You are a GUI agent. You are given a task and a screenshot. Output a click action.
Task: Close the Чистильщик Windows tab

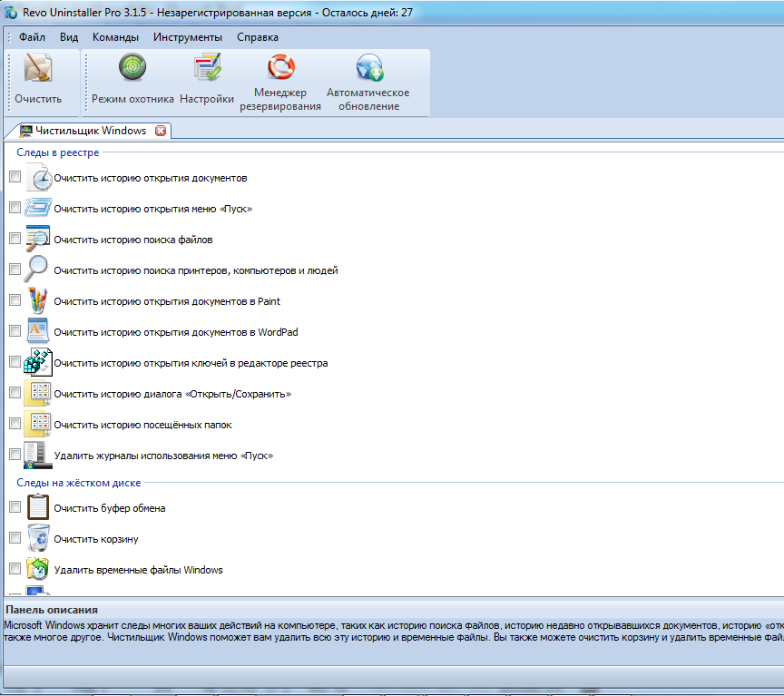161,131
